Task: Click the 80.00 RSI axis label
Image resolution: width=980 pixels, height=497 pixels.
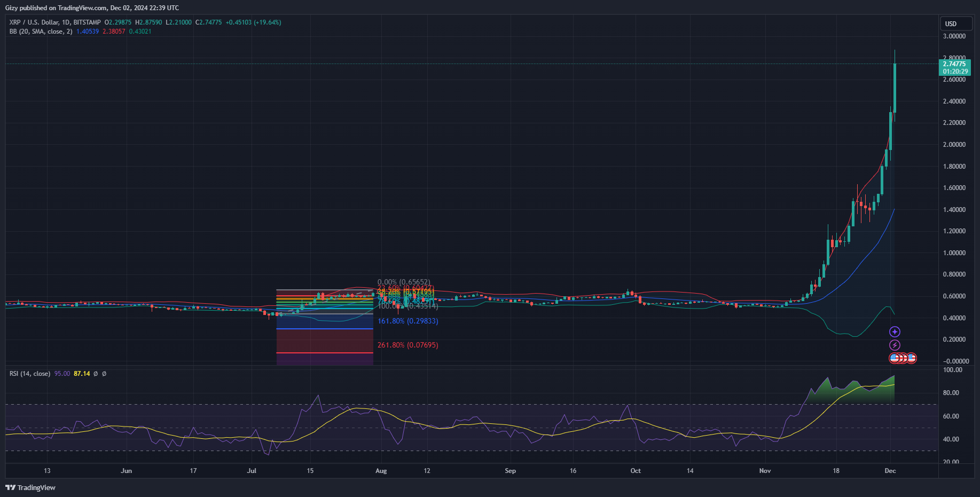Action: pyautogui.click(x=951, y=393)
